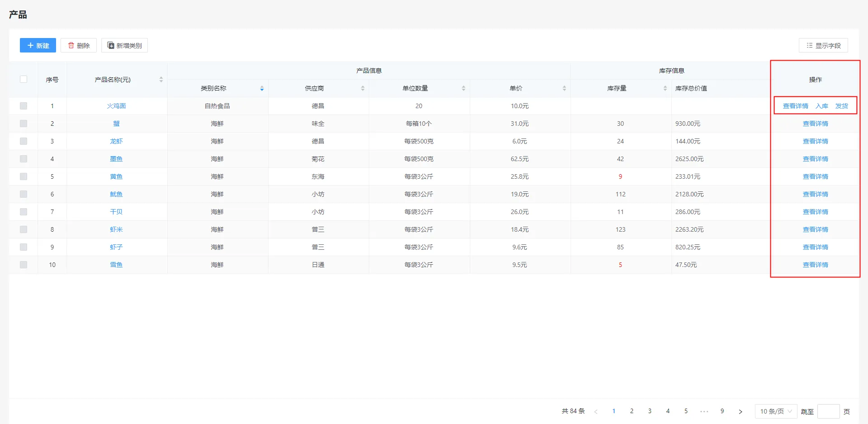Viewport: 868px width, 424px height.
Task: Check the checkbox for row 1 火鸡面
Action: pyautogui.click(x=24, y=106)
